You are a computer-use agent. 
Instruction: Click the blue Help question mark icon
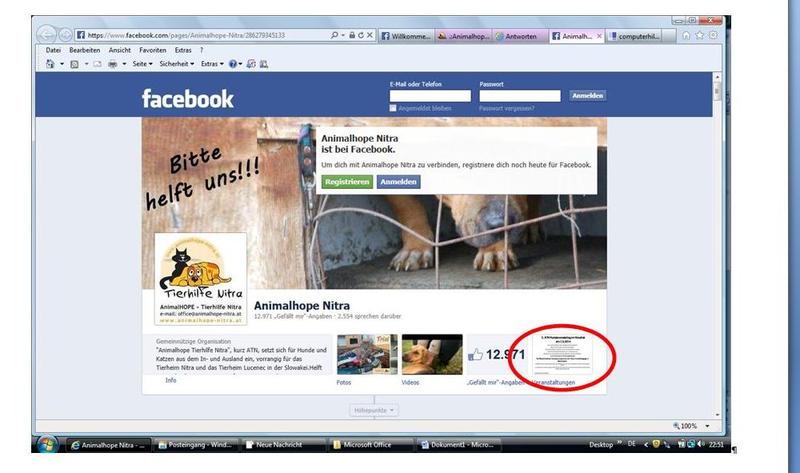tap(233, 64)
